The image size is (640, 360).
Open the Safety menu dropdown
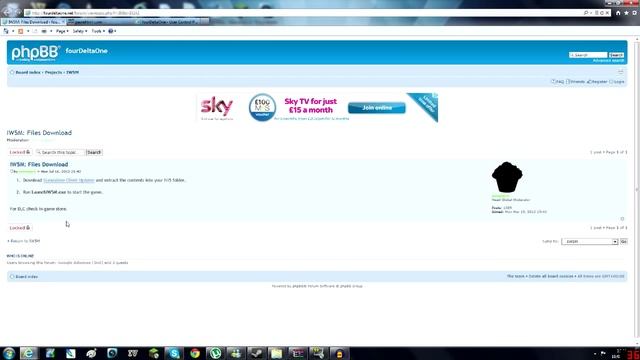point(80,31)
